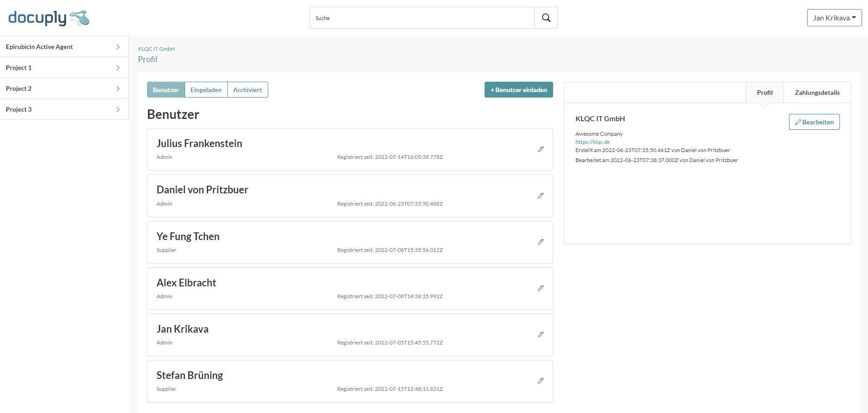
Task: Focus the Suche search field
Action: (422, 18)
